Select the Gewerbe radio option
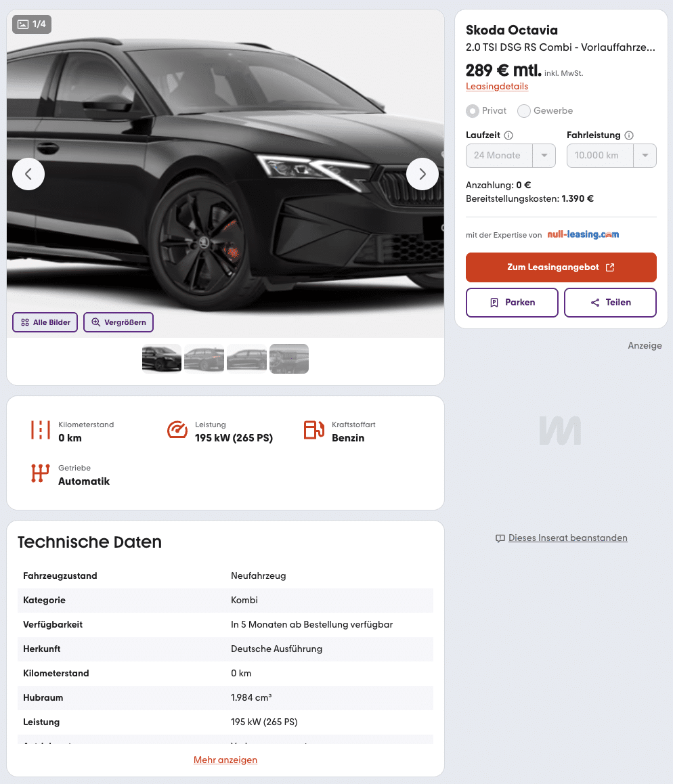This screenshot has width=673, height=784. pos(524,111)
